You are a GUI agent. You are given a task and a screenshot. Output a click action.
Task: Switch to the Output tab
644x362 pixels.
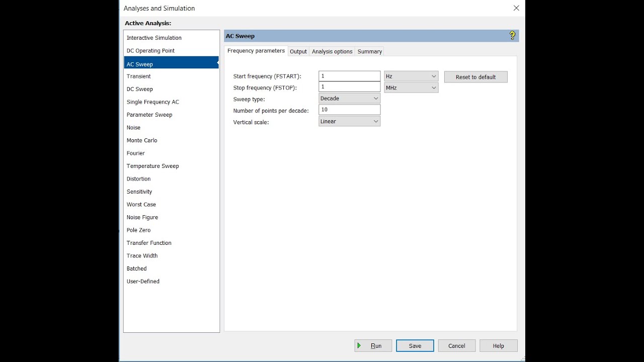point(298,51)
